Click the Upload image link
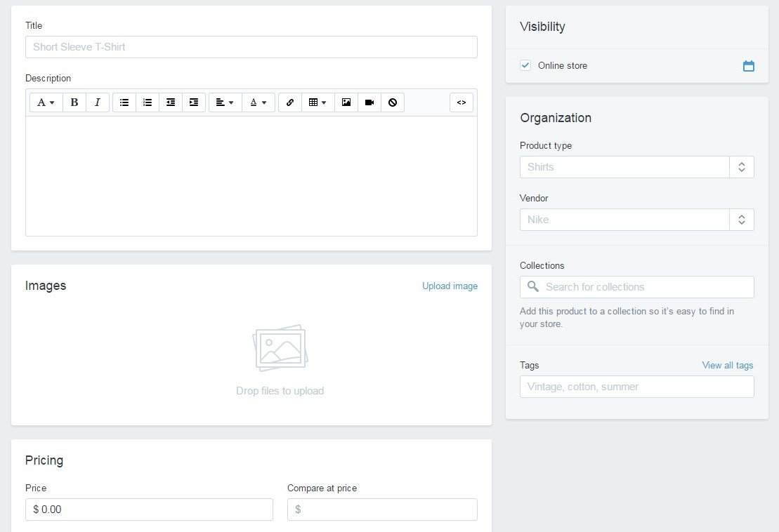 450,286
